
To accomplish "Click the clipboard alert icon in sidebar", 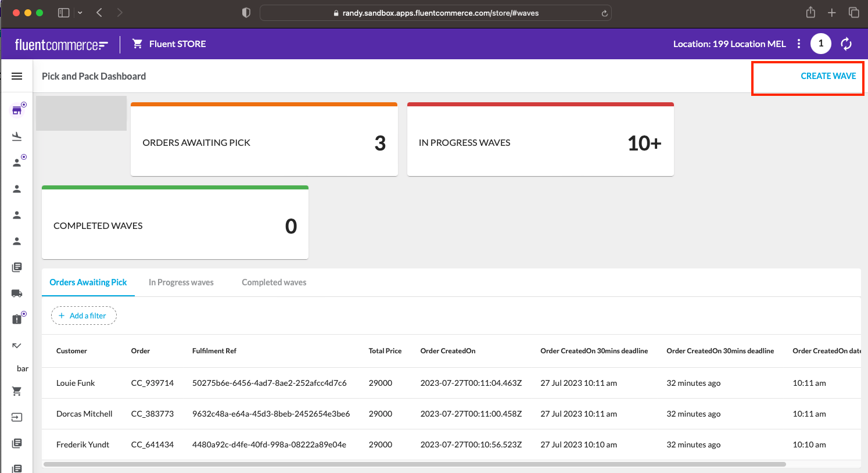I will point(17,319).
